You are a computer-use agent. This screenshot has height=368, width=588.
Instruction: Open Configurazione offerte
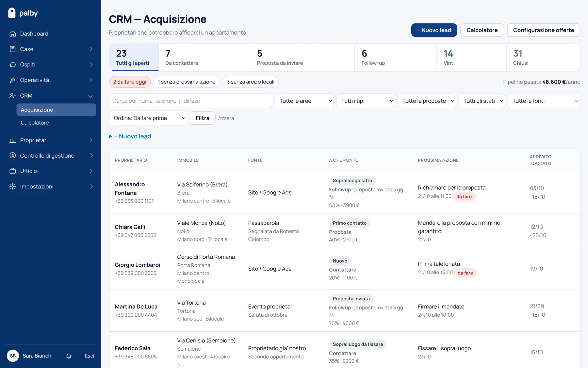544,30
